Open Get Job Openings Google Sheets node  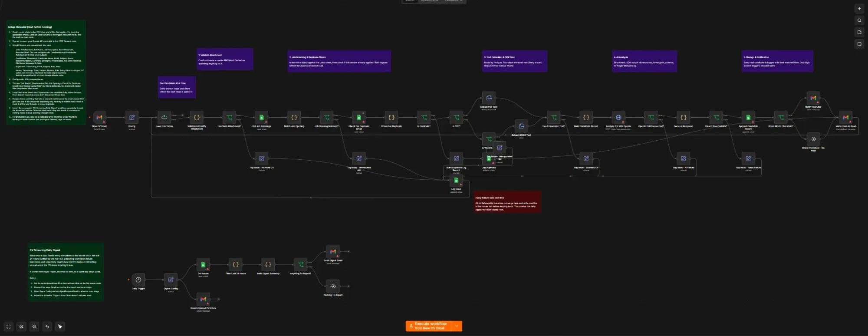click(x=262, y=117)
